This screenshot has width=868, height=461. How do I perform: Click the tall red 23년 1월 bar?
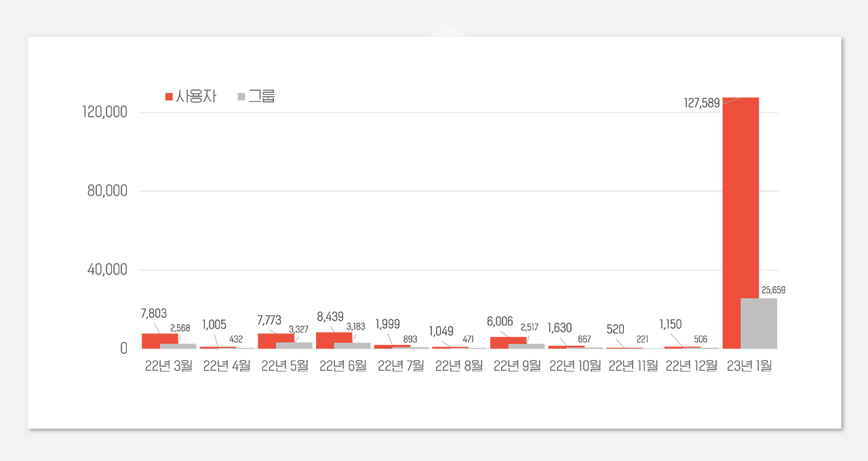click(741, 203)
